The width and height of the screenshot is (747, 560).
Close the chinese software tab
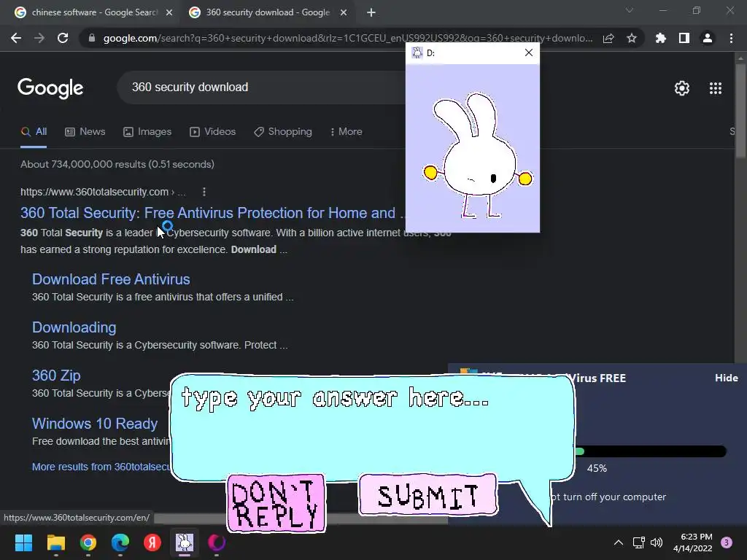pos(169,13)
